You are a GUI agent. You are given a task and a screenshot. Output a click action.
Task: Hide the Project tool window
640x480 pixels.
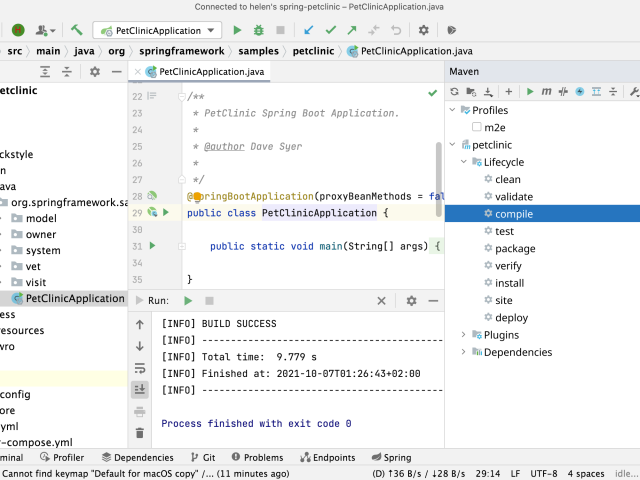(x=117, y=72)
